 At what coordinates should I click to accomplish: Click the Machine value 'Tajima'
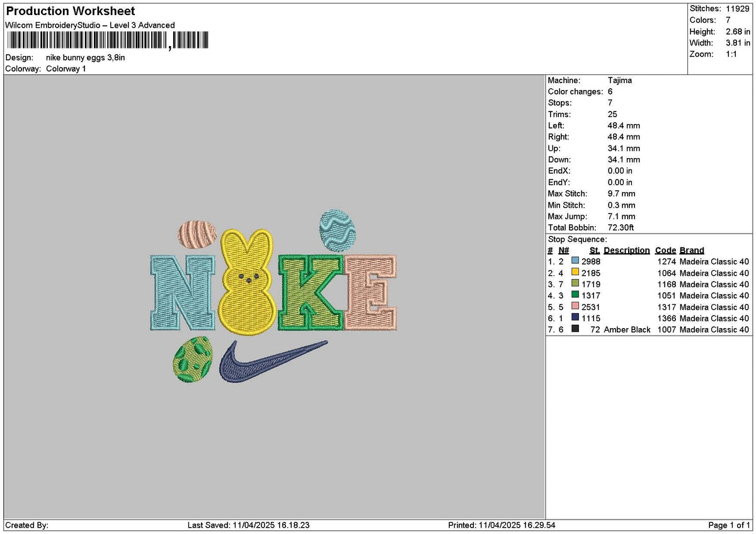(x=620, y=80)
